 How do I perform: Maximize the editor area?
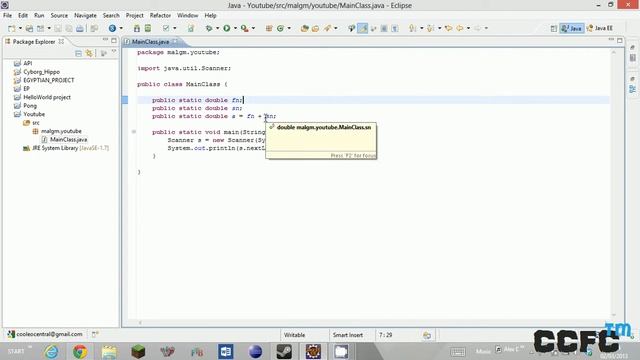pyautogui.click(x=620, y=40)
